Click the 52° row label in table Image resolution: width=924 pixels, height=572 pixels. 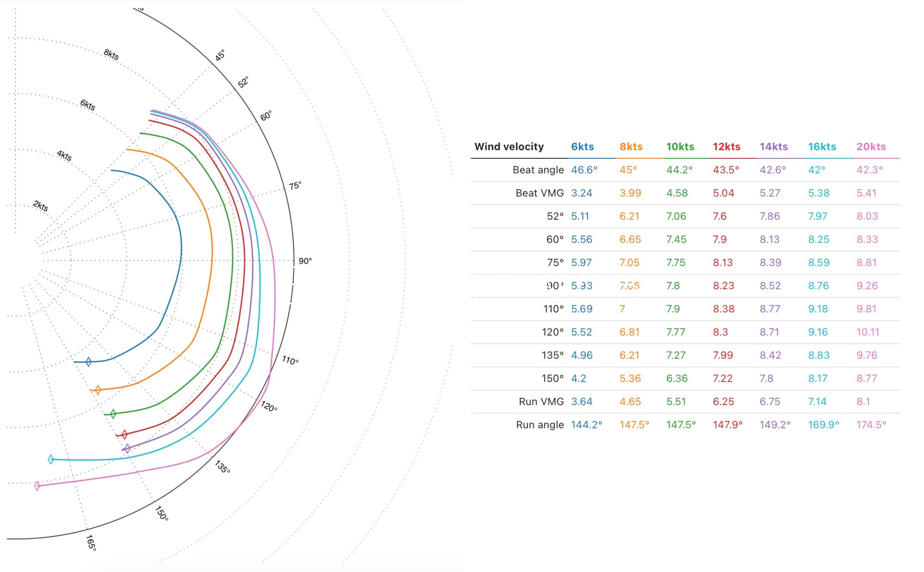[555, 216]
